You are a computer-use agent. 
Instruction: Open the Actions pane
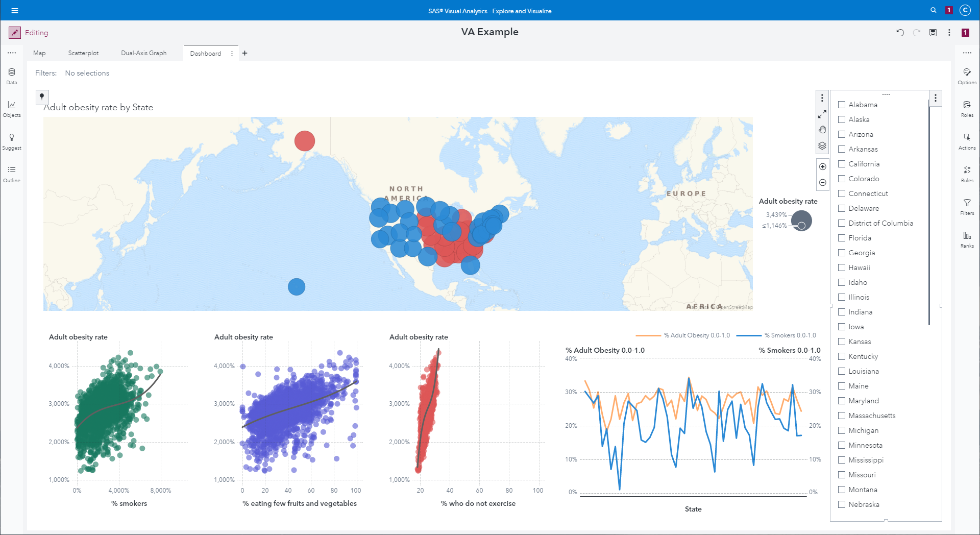tap(967, 141)
